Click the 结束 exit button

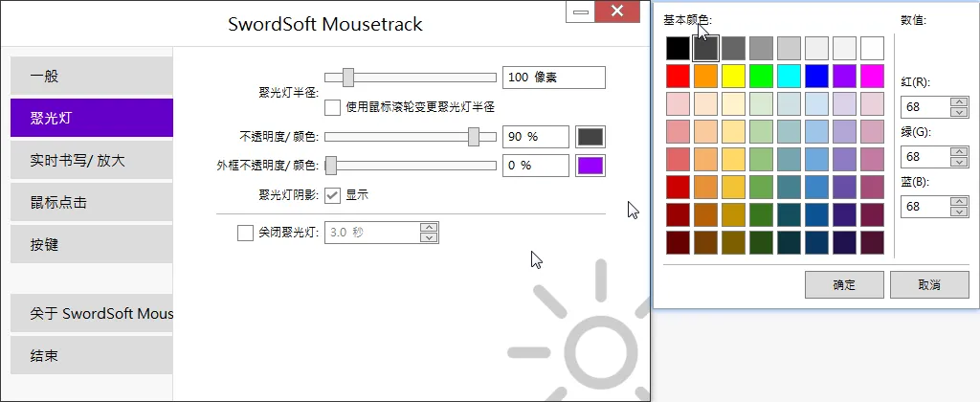[91, 355]
